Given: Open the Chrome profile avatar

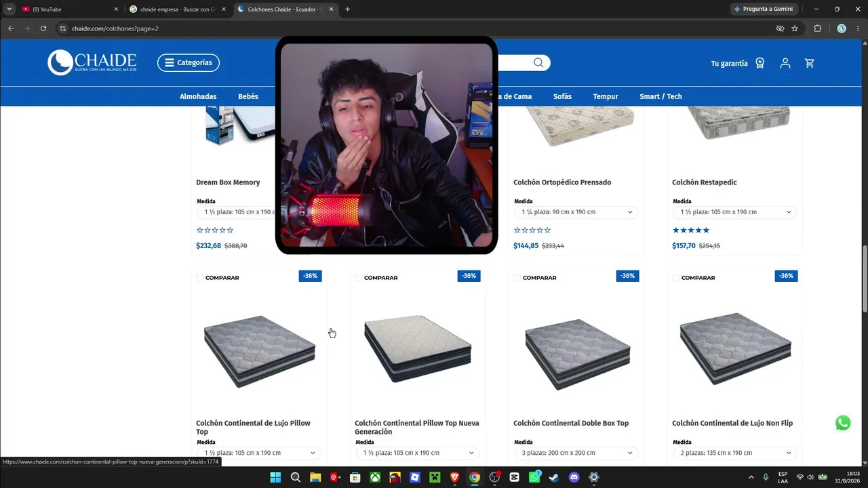Looking at the screenshot, I should (842, 28).
